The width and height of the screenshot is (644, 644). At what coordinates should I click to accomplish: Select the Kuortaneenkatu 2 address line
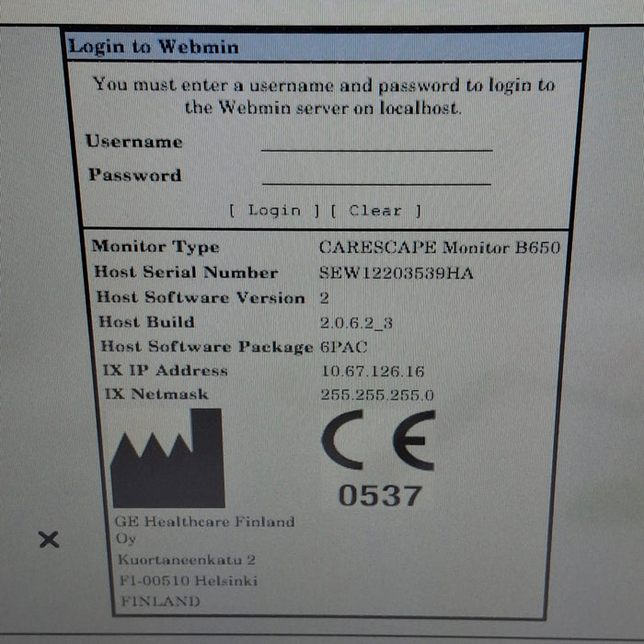pos(186,559)
